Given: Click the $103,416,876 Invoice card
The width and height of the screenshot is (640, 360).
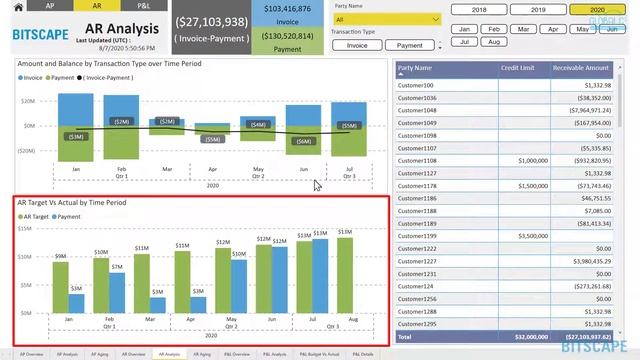Looking at the screenshot, I should [287, 14].
